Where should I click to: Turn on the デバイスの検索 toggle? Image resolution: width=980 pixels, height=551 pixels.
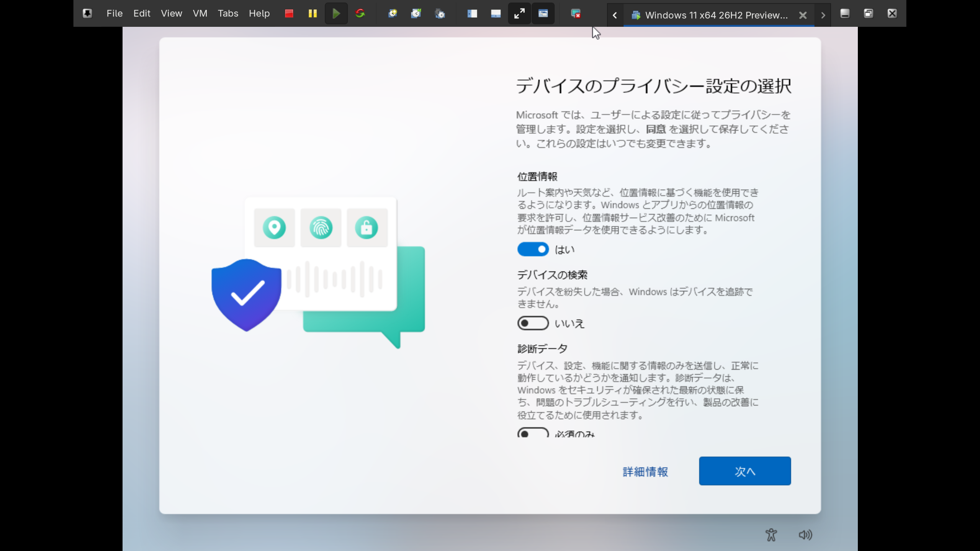(533, 323)
